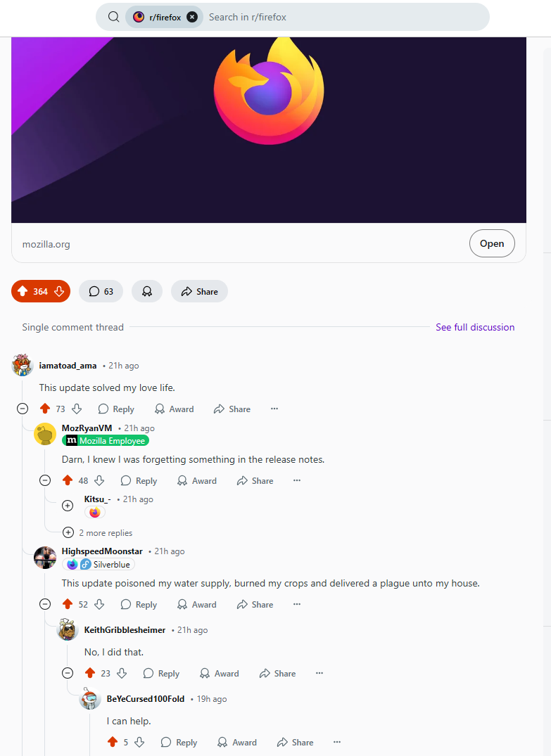This screenshot has width=551, height=756.
Task: Upvote BeYeCursed100Fold's comment
Action: point(113,742)
